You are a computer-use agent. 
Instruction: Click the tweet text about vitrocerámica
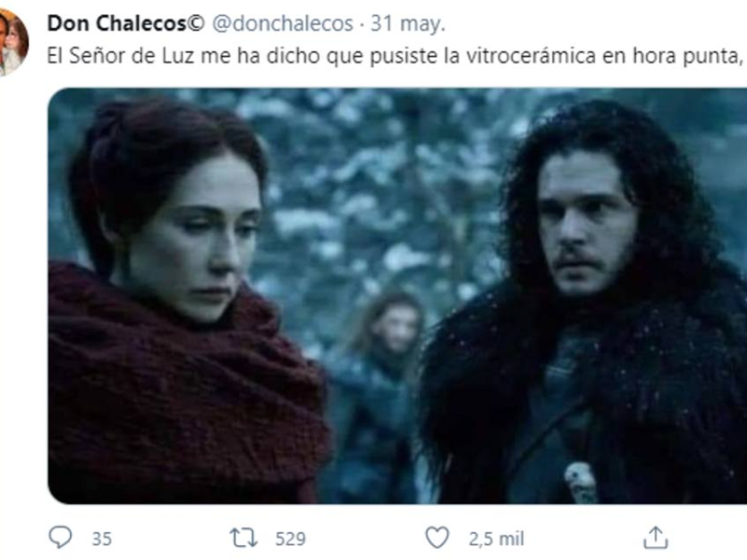[x=396, y=56]
